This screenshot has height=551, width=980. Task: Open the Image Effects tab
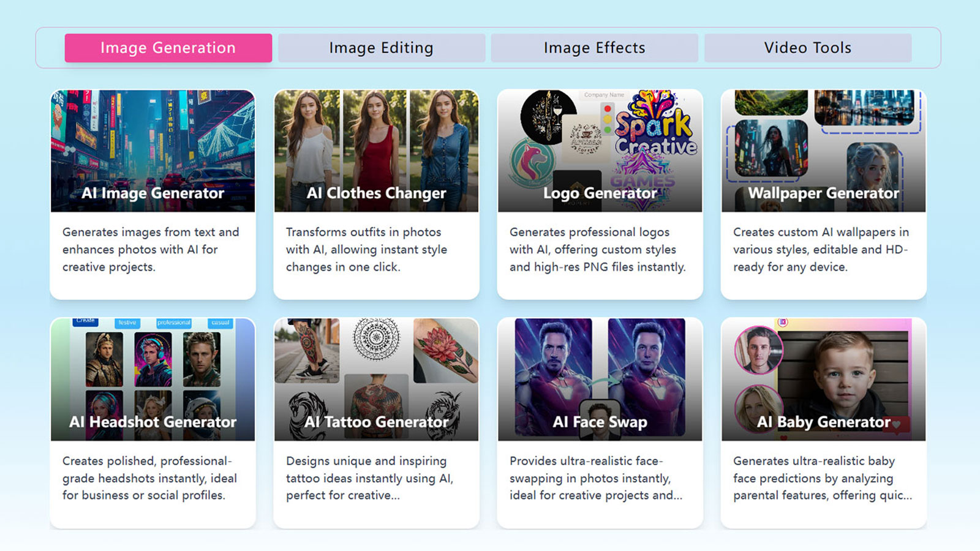[x=593, y=48]
